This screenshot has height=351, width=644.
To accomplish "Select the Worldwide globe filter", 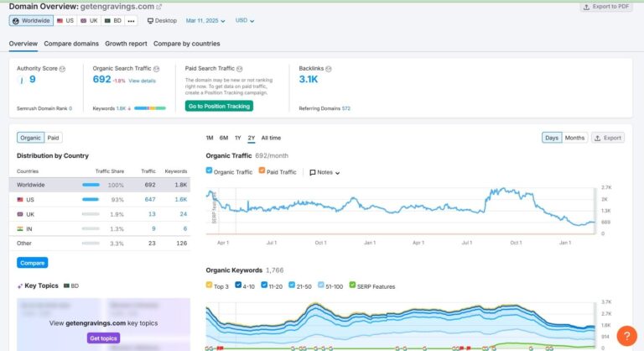I will click(x=32, y=20).
